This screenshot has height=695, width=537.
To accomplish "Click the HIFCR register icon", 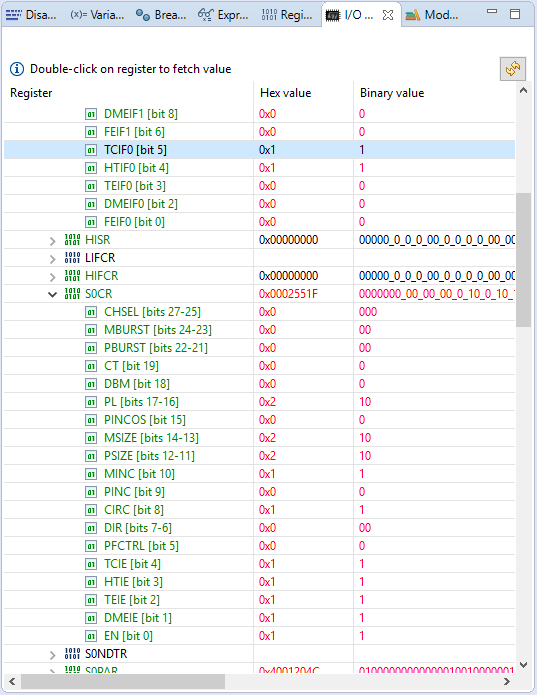I will pos(72,276).
